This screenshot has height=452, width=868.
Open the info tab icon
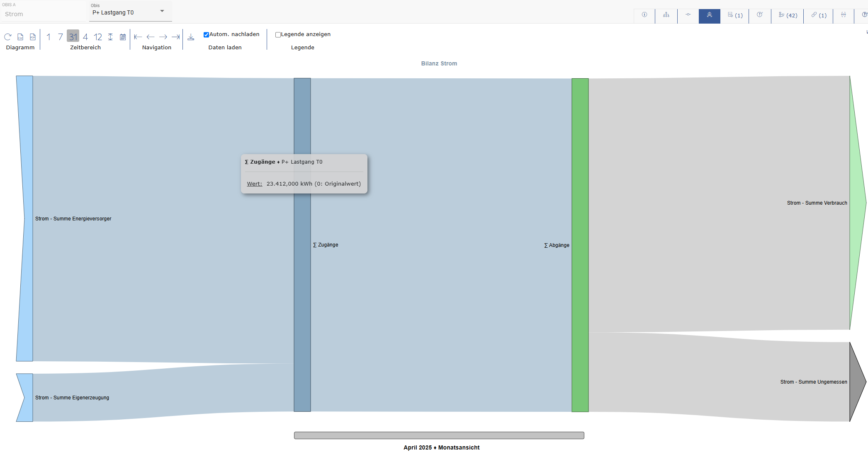(x=644, y=15)
